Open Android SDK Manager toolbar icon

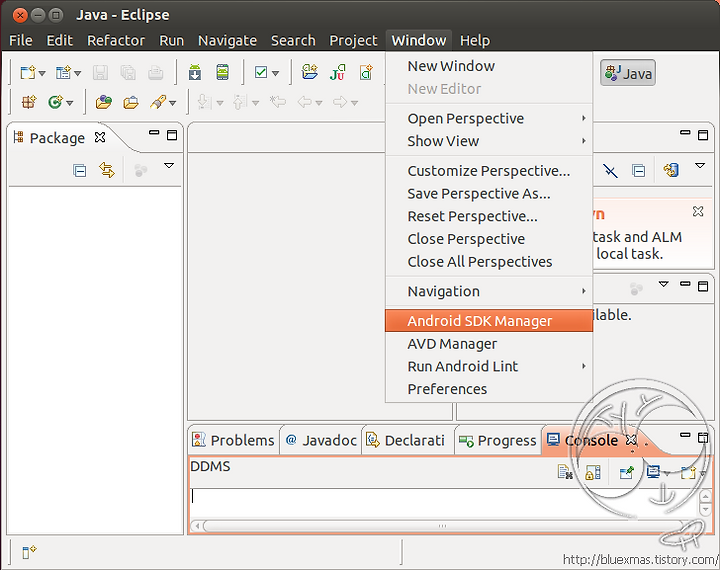[195, 73]
